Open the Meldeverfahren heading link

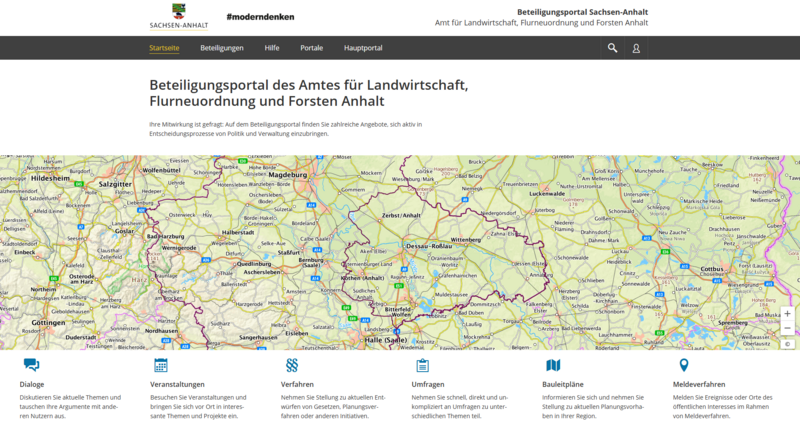[x=699, y=385]
